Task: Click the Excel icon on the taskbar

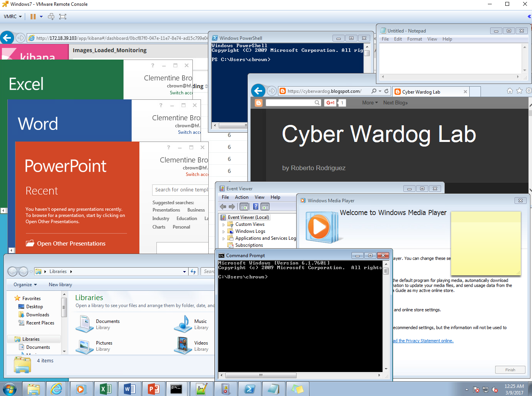Action: [106, 389]
